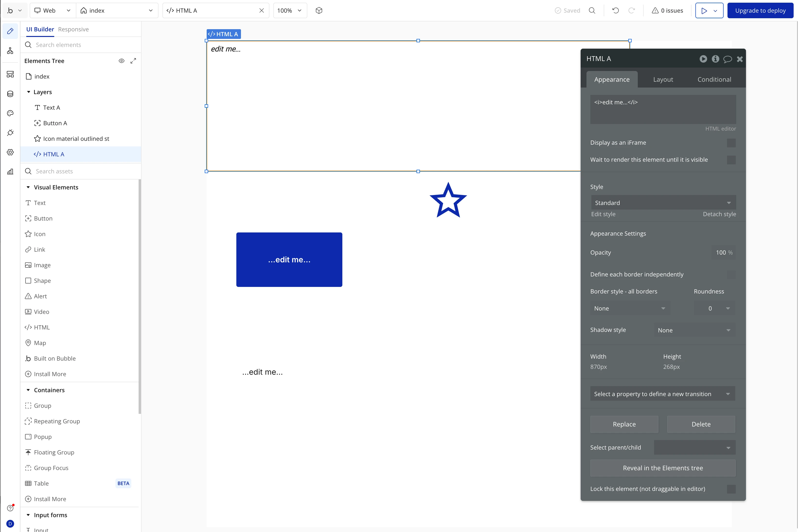Click the Delete button

[x=701, y=424]
